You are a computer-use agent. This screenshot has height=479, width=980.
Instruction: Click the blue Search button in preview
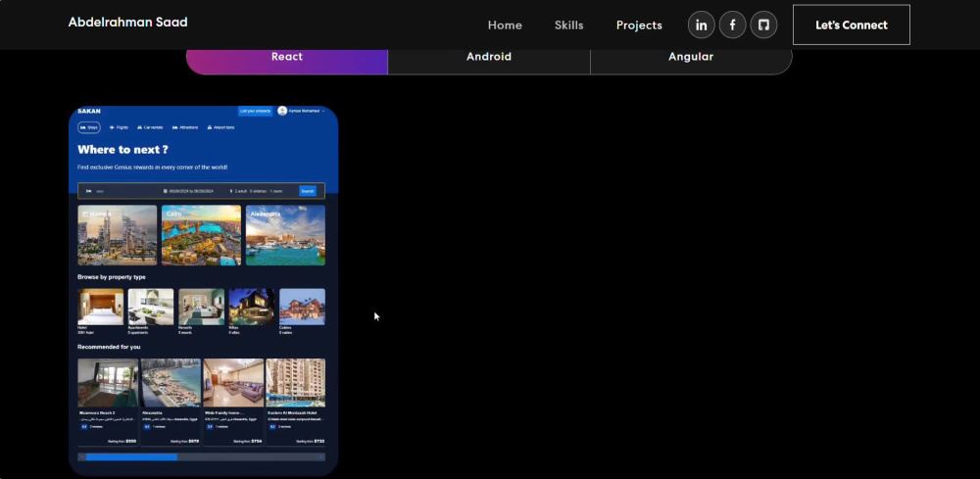tap(308, 191)
